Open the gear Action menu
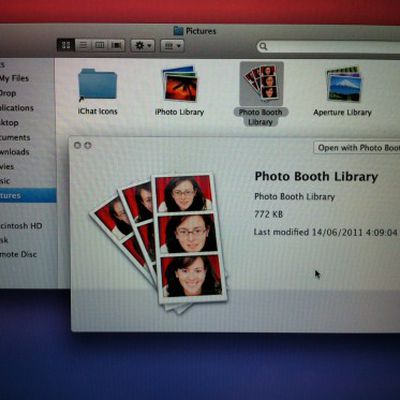Screen dimensions: 400x400 point(143,45)
